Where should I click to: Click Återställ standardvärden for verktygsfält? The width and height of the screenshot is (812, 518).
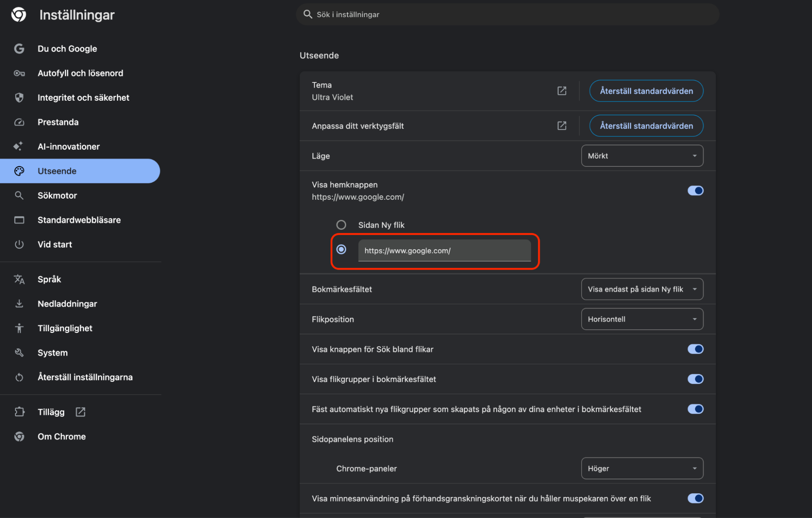coord(646,126)
